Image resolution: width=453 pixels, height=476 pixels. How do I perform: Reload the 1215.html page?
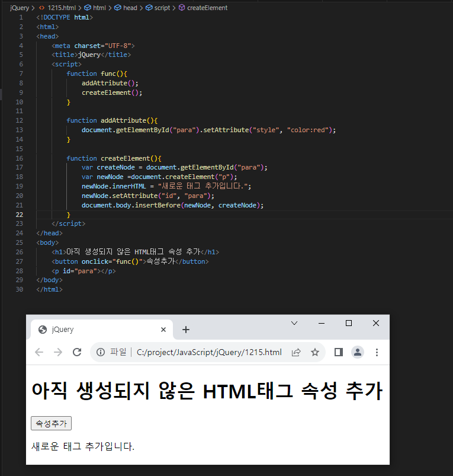[x=77, y=352]
